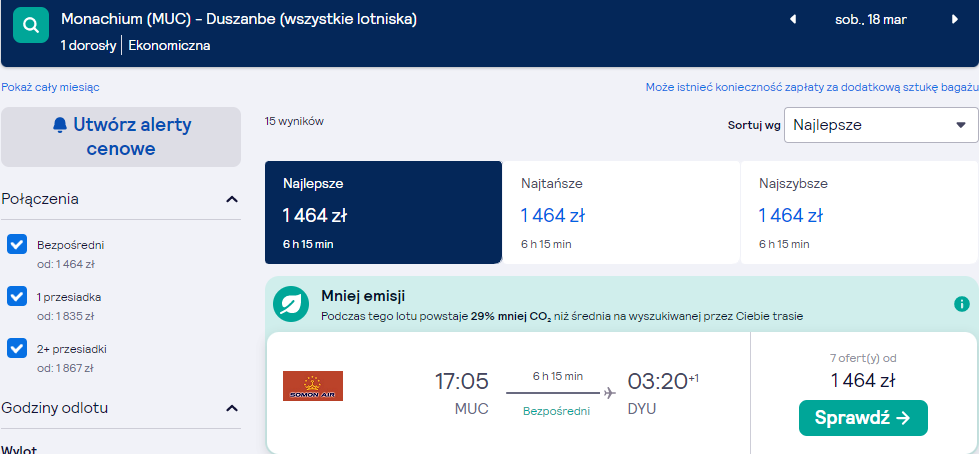979x454 pixels.
Task: Click the green search magnifier icon
Action: (31, 25)
